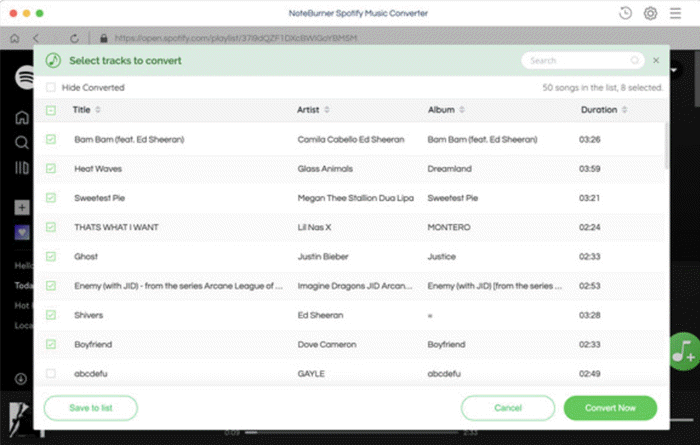Click MONTERO album text
Image resolution: width=700 pixels, height=445 pixels.
(x=449, y=227)
